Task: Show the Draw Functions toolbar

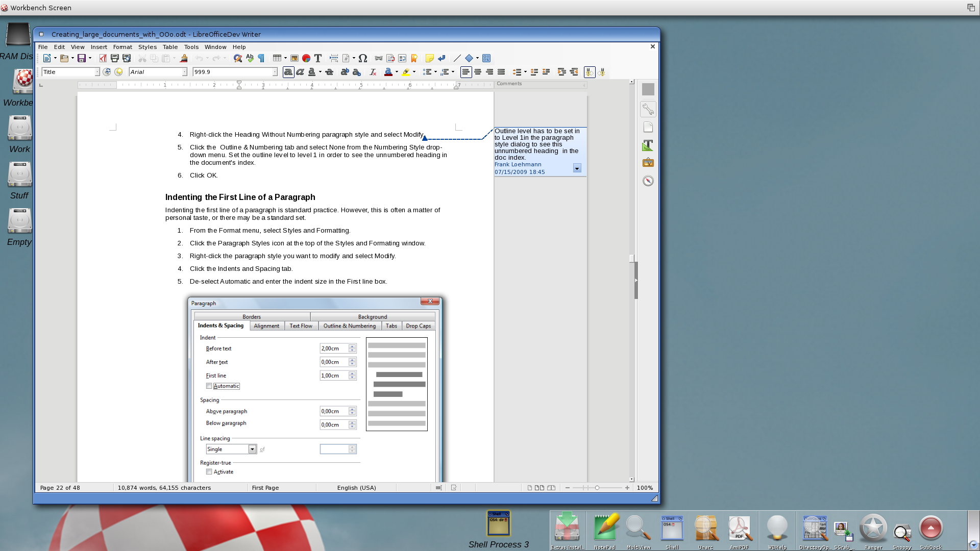Action: click(486, 58)
